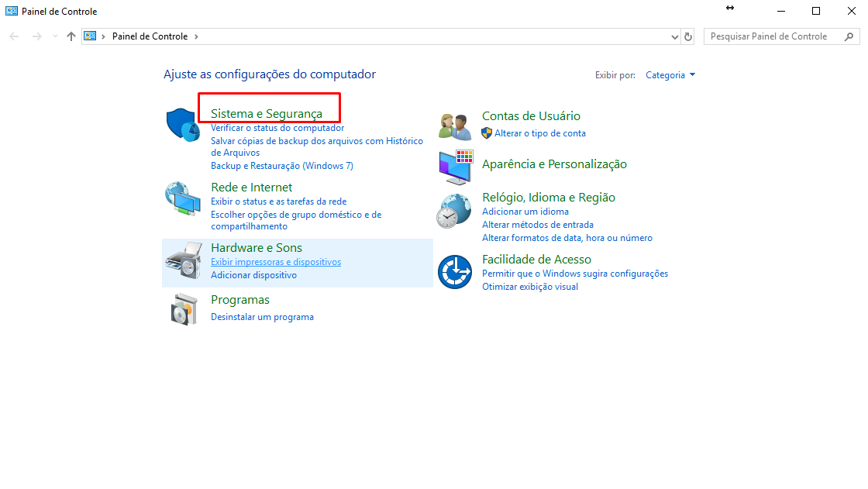
Task: Open Relógio, Idioma e Região category
Action: click(x=549, y=197)
